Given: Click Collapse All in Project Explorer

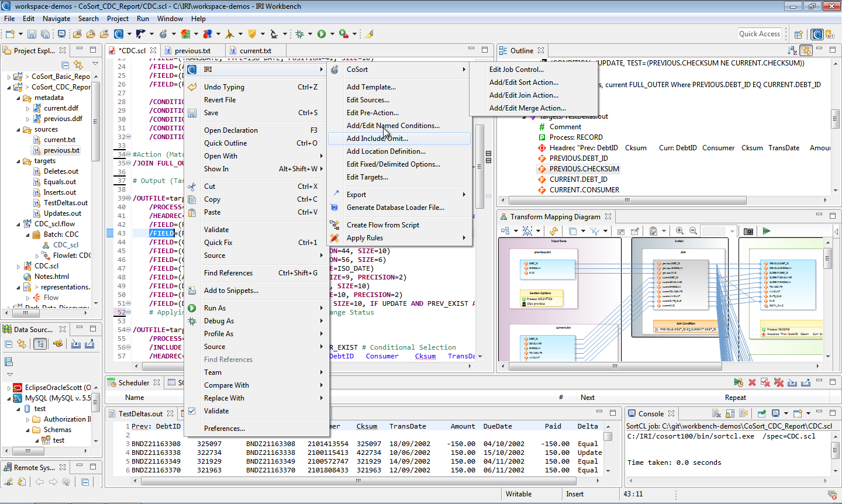Looking at the screenshot, I should tap(65, 65).
